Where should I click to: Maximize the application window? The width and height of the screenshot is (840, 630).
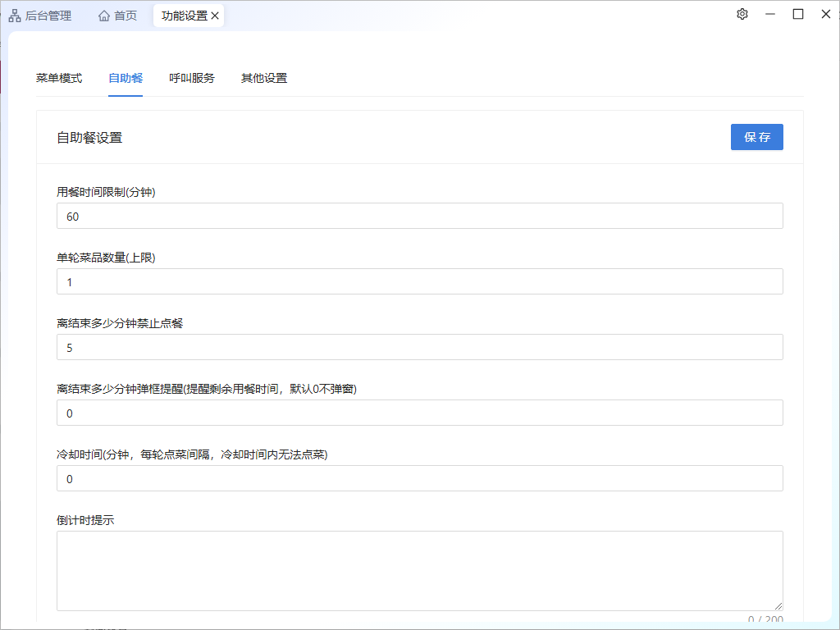[797, 14]
